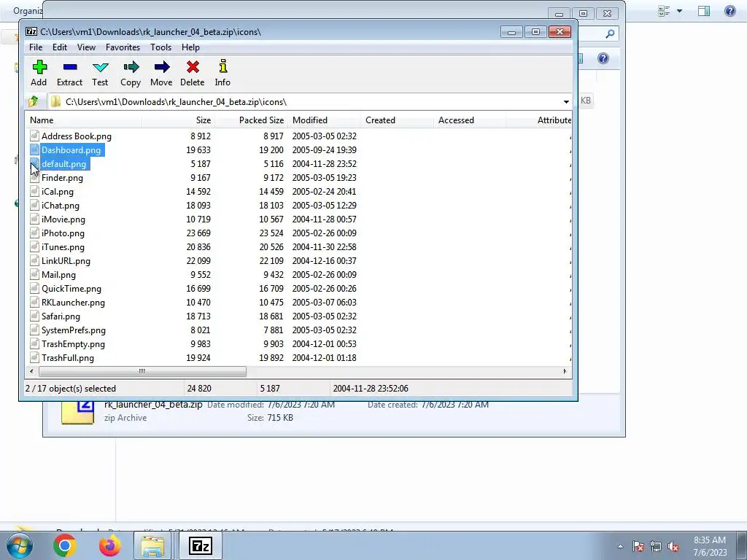Screen dimensions: 747x560
Task: Sort by Modified column header
Action: click(324, 120)
